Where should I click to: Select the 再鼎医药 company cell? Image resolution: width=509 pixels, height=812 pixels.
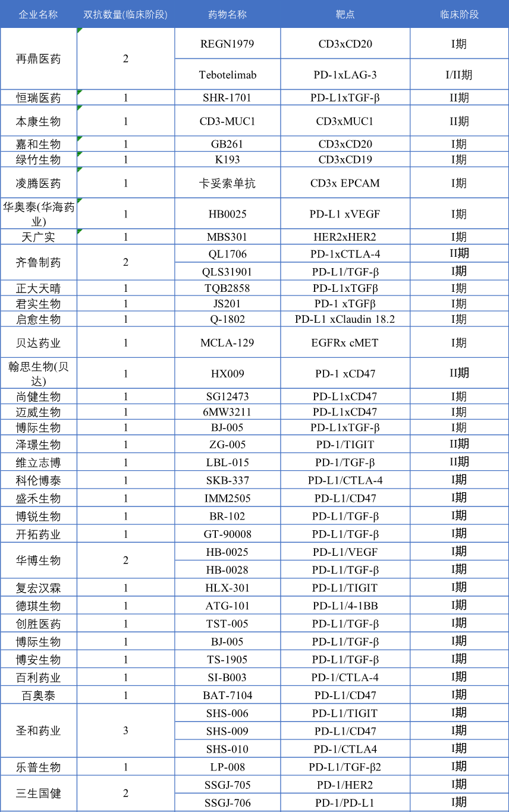coord(39,59)
